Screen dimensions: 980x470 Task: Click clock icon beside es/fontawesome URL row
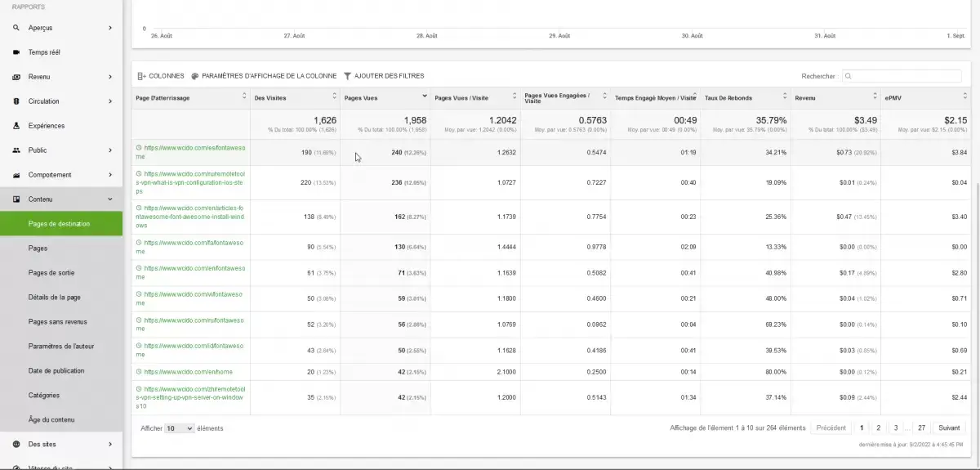(x=139, y=148)
